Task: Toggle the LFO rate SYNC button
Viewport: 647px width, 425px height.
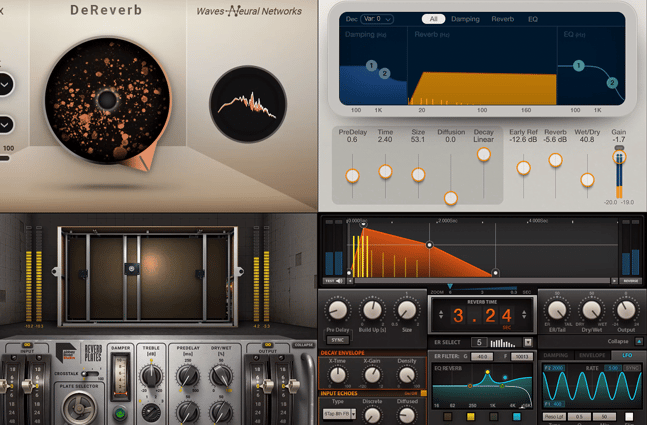Action: click(632, 368)
